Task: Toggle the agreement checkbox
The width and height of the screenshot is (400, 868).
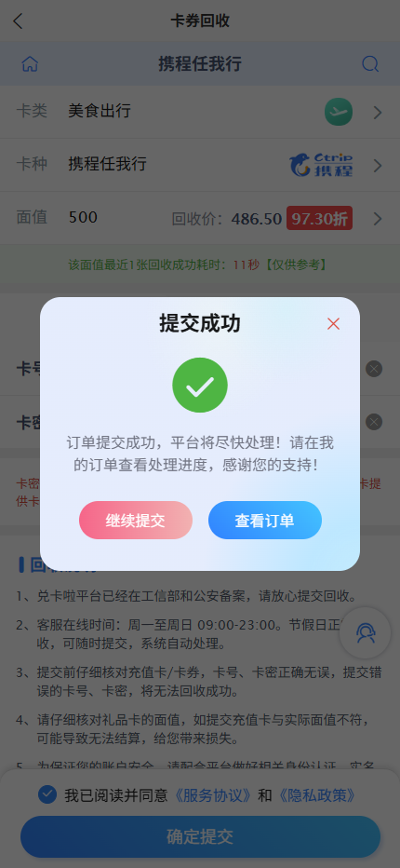Action: click(47, 795)
